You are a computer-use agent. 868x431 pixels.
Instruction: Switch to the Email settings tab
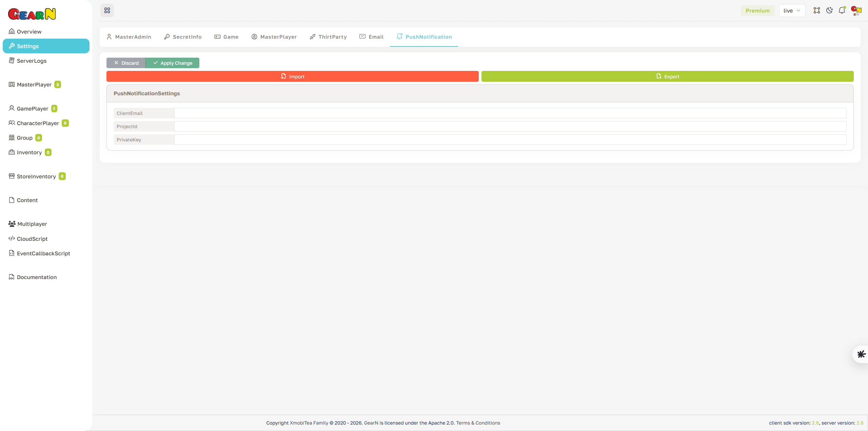click(371, 37)
